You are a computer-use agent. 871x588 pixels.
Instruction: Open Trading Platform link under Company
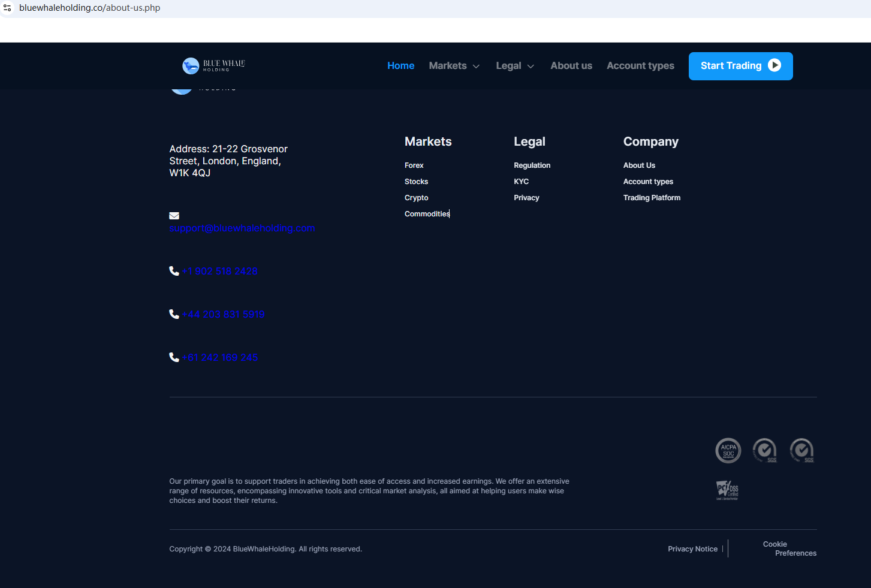click(652, 198)
